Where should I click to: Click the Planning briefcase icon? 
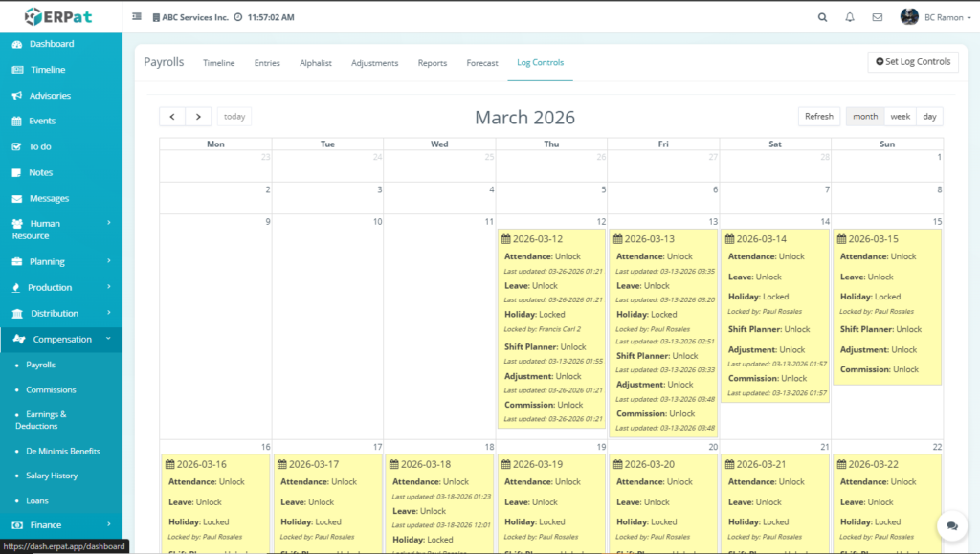pos(17,262)
